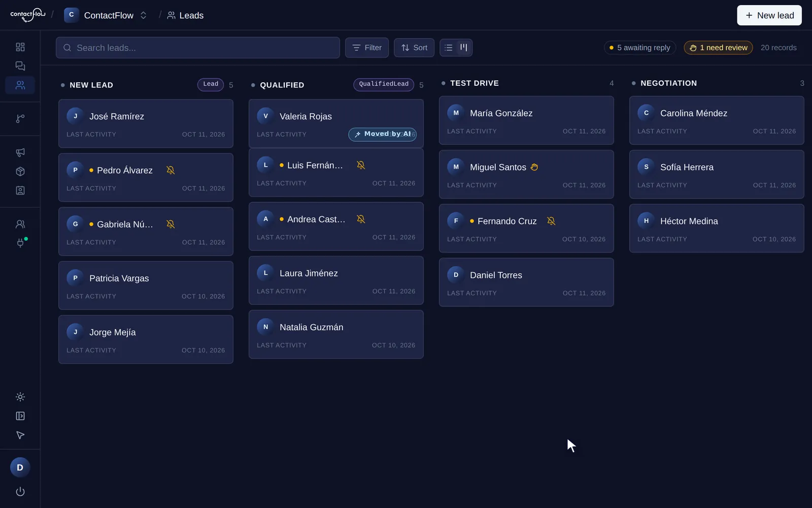Open the team users icon in sidebar
Image resolution: width=812 pixels, height=508 pixels.
click(20, 224)
